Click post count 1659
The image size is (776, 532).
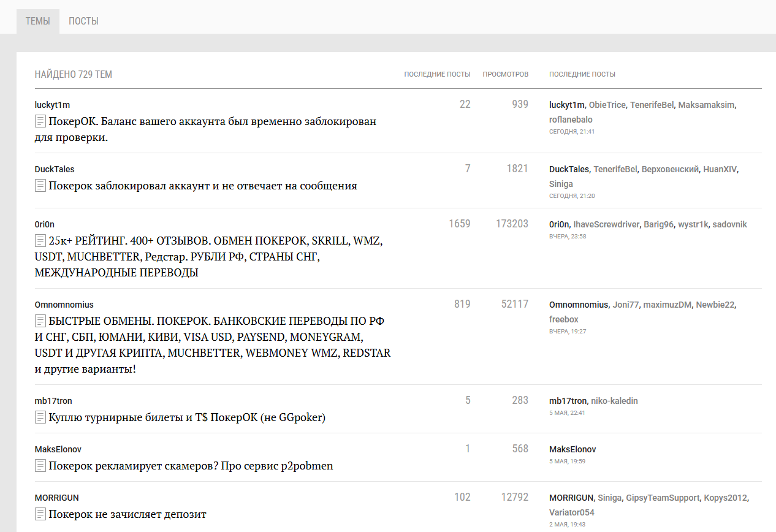tap(460, 224)
